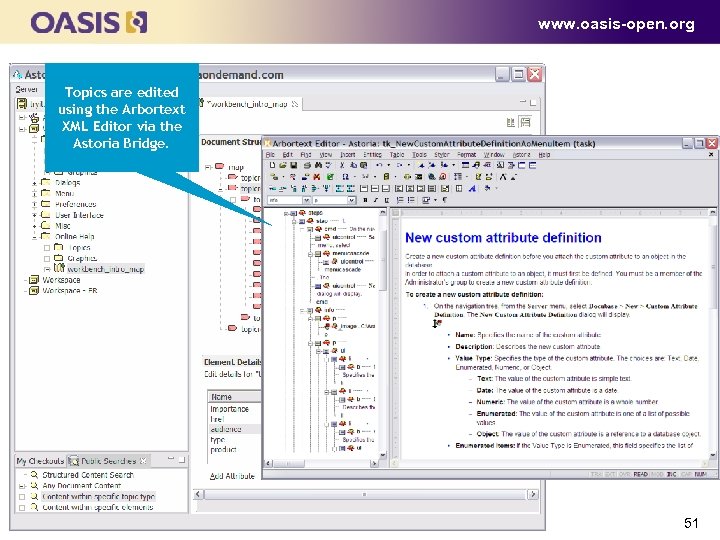Open the Astoria menu in Arbortext Editor
Viewport: 720px width, 540px height.
(521, 155)
